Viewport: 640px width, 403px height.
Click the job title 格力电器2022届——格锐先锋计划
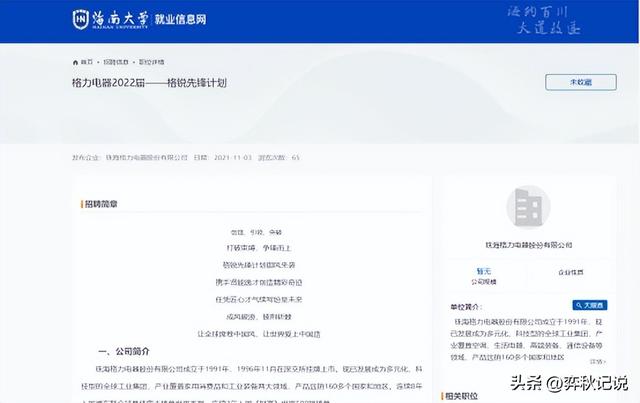tap(149, 83)
